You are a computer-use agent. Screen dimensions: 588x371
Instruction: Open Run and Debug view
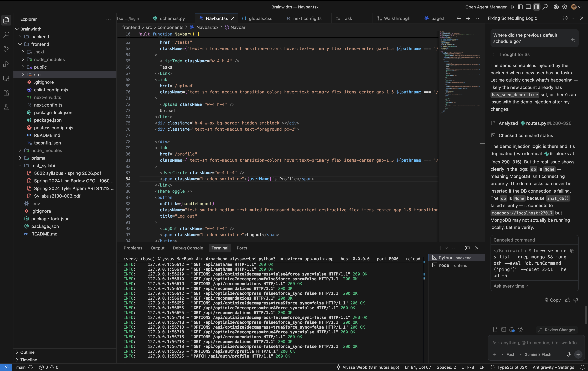(x=6, y=64)
